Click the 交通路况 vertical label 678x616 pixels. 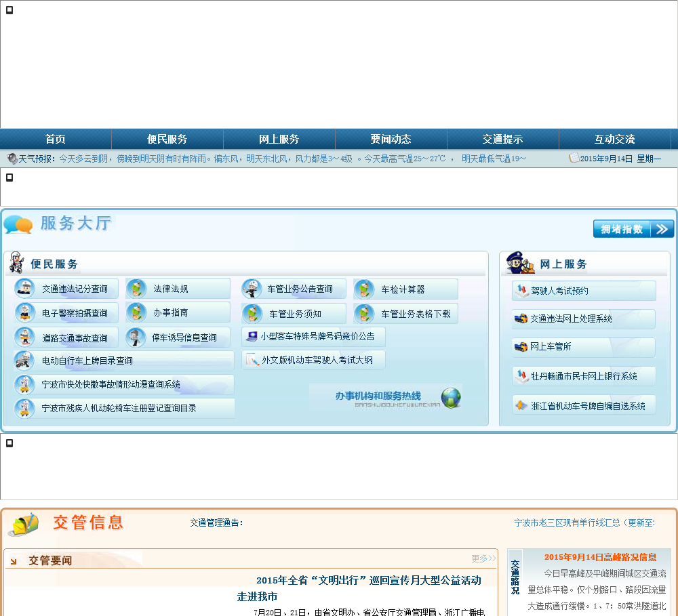(515, 577)
